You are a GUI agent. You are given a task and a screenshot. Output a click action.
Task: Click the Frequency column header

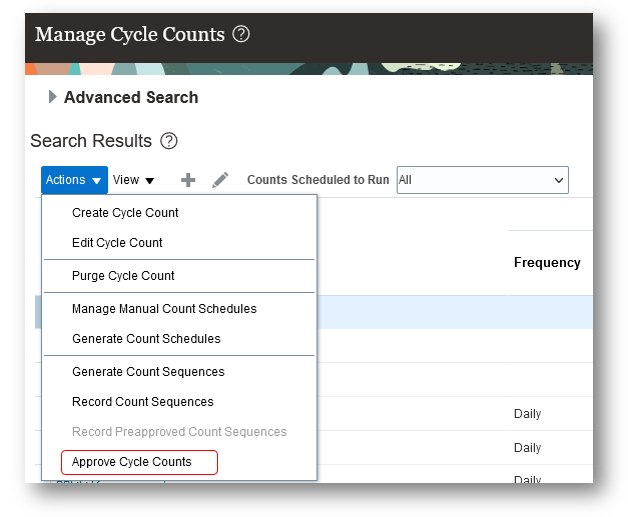point(547,263)
